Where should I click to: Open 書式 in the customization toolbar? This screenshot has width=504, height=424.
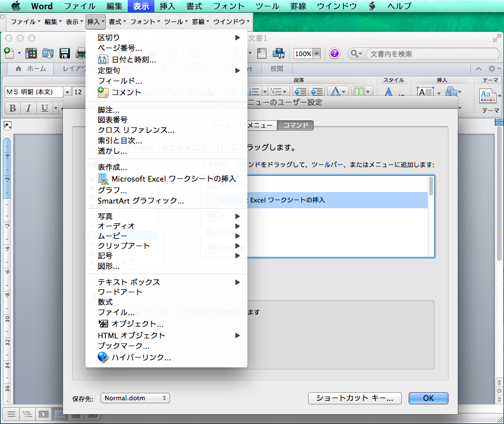click(x=117, y=21)
